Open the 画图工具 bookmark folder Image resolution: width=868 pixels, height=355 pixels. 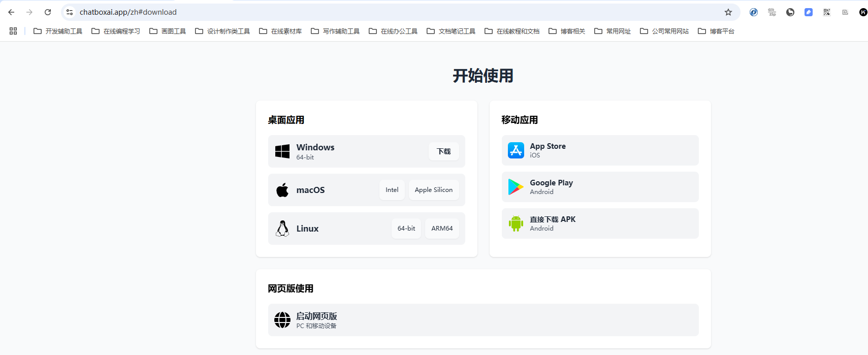(x=168, y=31)
